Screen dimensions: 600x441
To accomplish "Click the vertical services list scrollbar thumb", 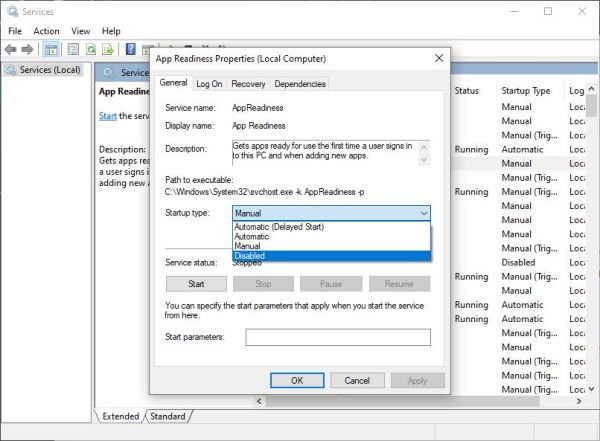I will click(x=591, y=105).
